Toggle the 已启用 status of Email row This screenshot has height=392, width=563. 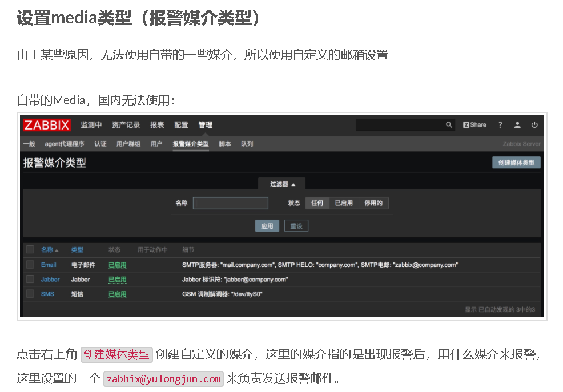point(118,265)
